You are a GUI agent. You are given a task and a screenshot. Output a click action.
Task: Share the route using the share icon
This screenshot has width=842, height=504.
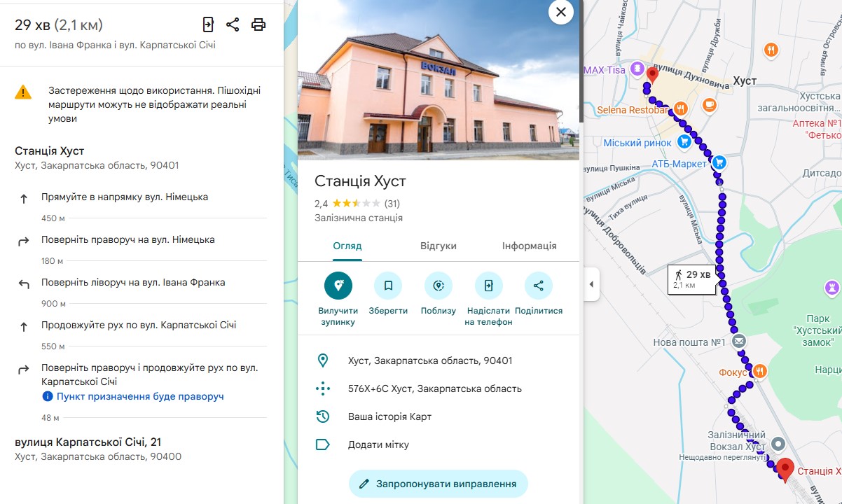233,25
